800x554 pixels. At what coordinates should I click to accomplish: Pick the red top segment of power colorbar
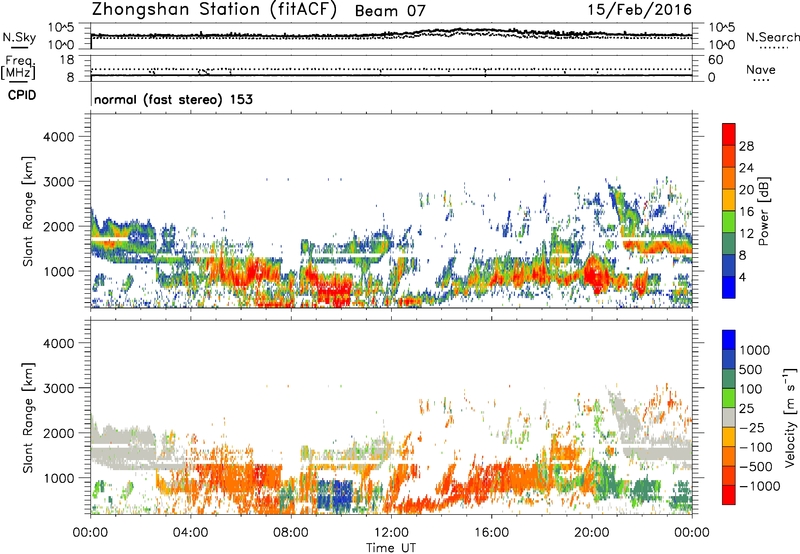click(729, 134)
